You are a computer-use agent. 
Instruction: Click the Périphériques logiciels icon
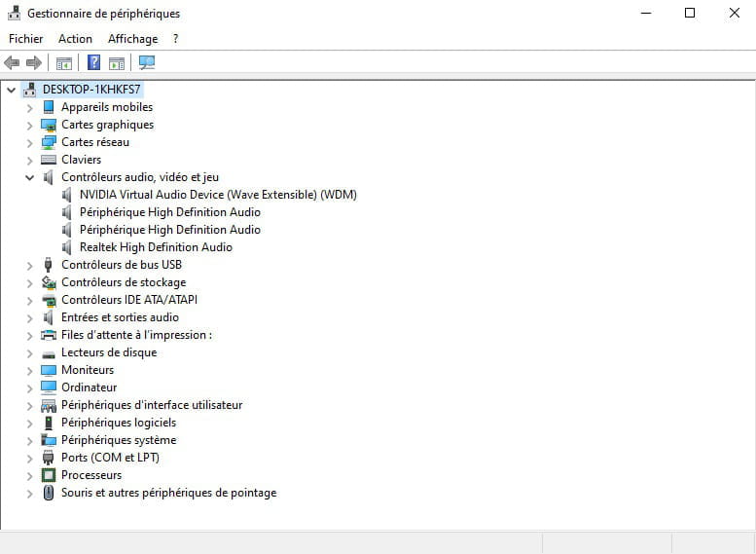pyautogui.click(x=48, y=423)
